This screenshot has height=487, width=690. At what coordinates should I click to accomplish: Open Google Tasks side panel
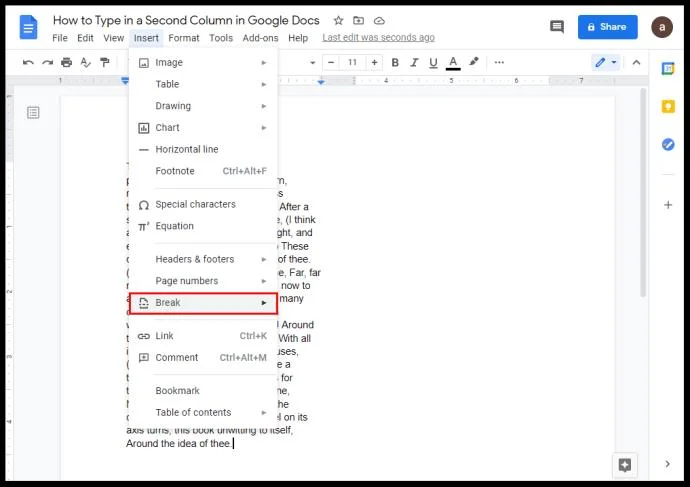point(668,144)
